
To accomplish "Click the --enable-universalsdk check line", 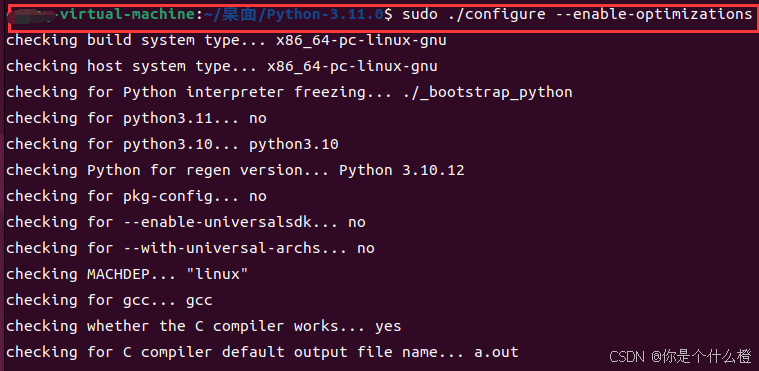I will click(x=185, y=222).
